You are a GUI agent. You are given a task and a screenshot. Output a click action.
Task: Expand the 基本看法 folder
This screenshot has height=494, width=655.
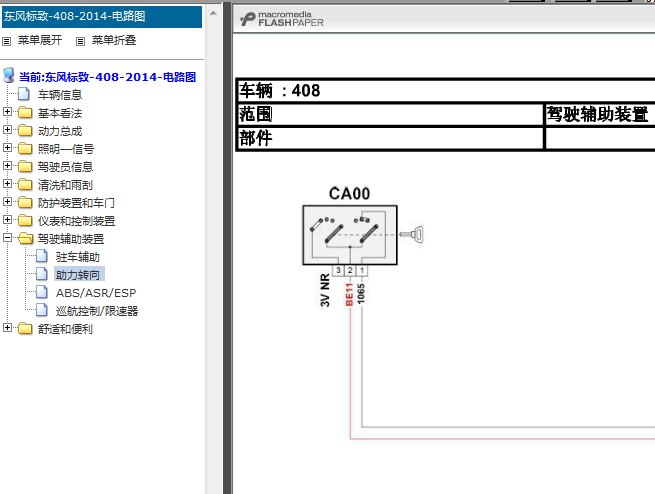(7, 111)
